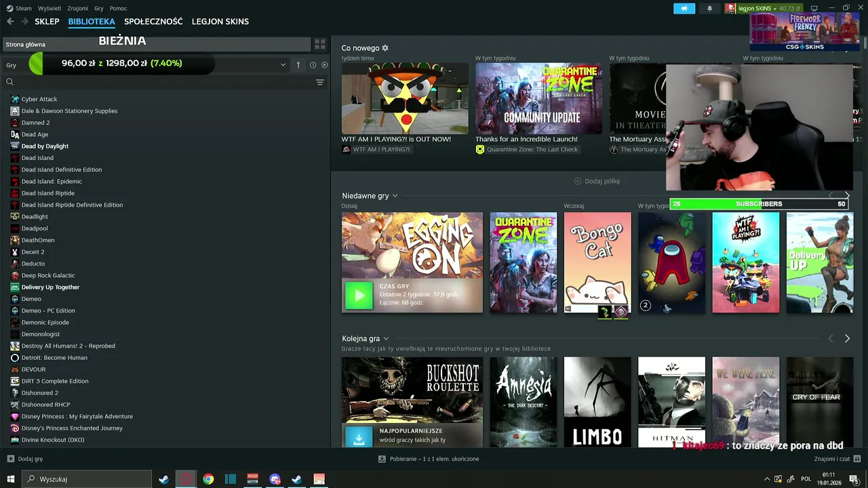Screen dimensions: 868x488
Task: Click the sort ascending arrow button
Action: 298,65
